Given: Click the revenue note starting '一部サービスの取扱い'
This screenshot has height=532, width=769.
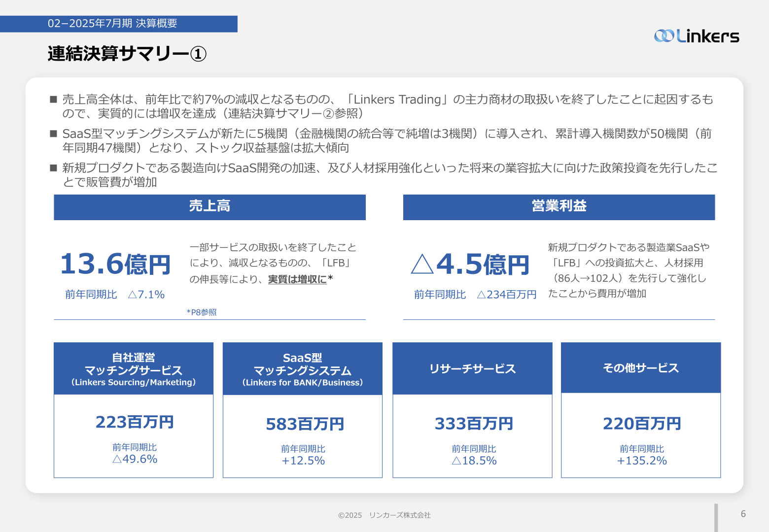Looking at the screenshot, I should click(273, 263).
